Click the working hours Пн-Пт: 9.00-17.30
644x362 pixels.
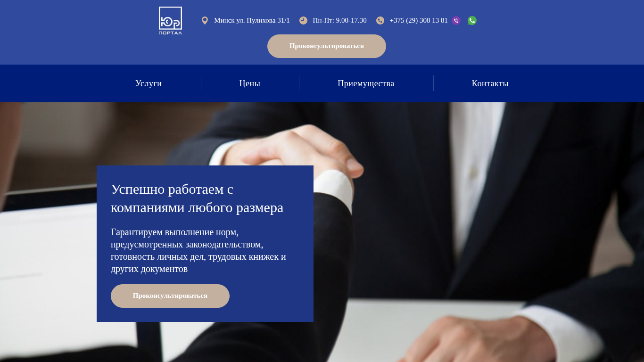click(339, 20)
